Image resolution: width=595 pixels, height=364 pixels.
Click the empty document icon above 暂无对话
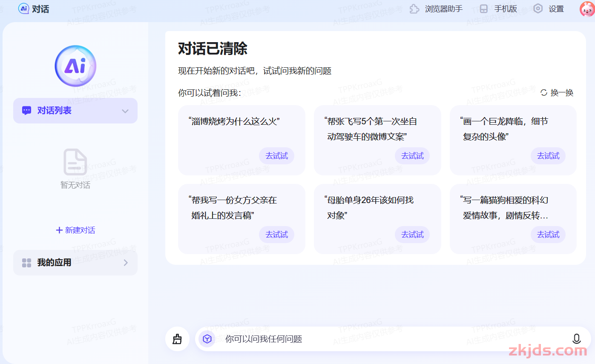coord(75,162)
